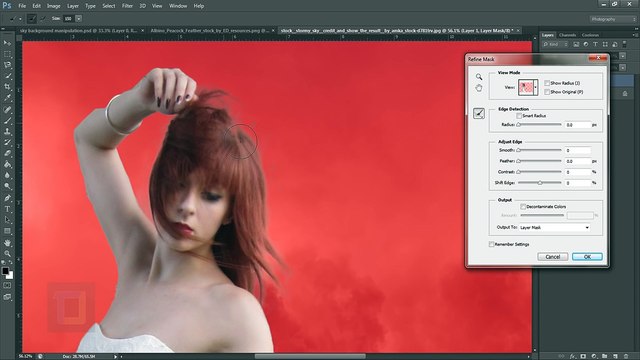Enable the Show Original checkbox
This screenshot has width=640, height=360.
pyautogui.click(x=547, y=92)
